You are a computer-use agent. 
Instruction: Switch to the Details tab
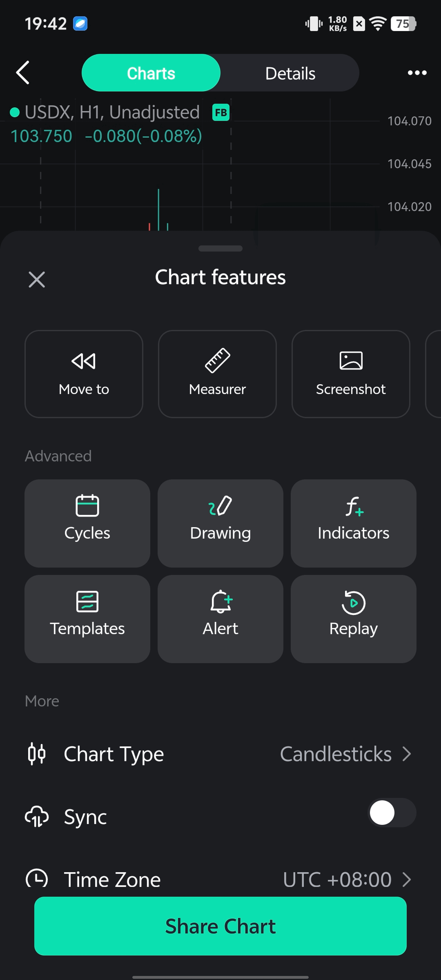pos(290,73)
